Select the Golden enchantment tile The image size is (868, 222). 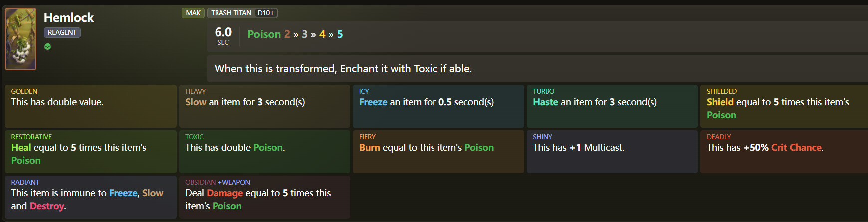coord(90,106)
